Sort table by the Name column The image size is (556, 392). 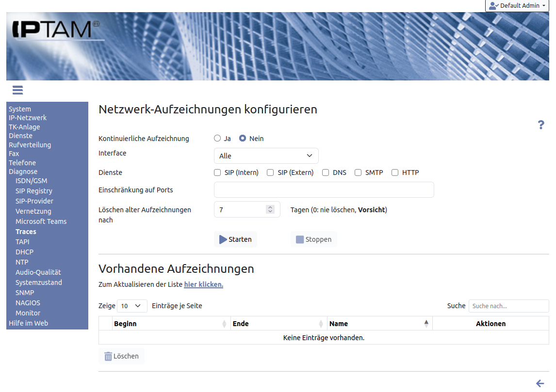[x=379, y=324]
